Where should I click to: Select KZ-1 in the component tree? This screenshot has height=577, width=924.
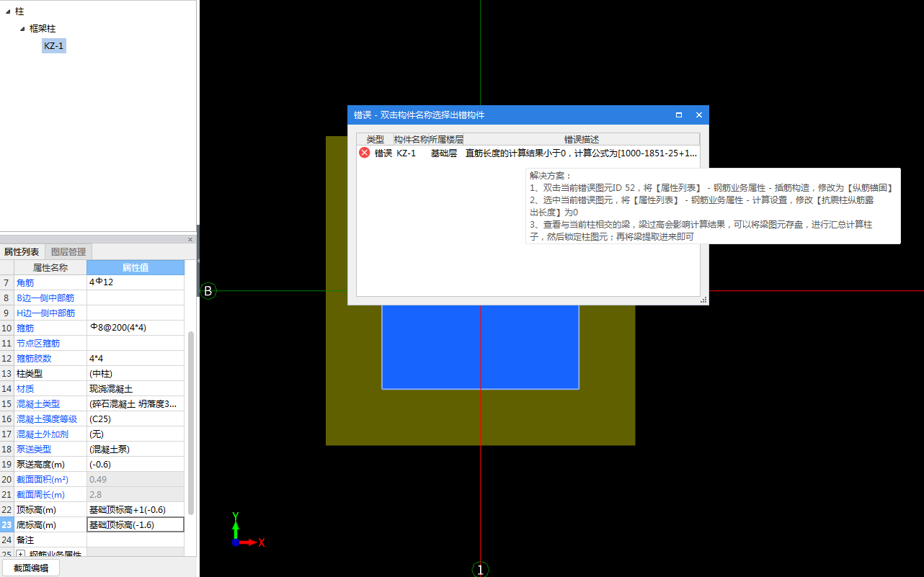coord(54,45)
